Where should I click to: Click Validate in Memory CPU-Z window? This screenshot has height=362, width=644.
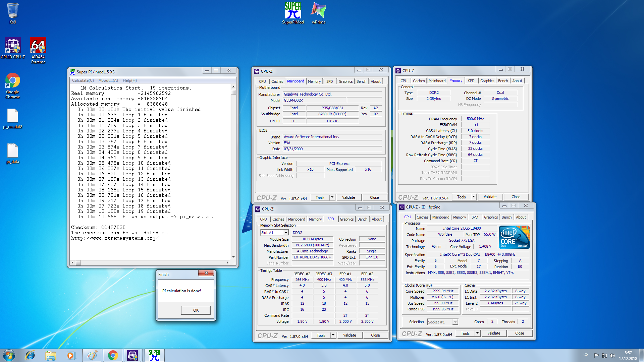pos(490,197)
